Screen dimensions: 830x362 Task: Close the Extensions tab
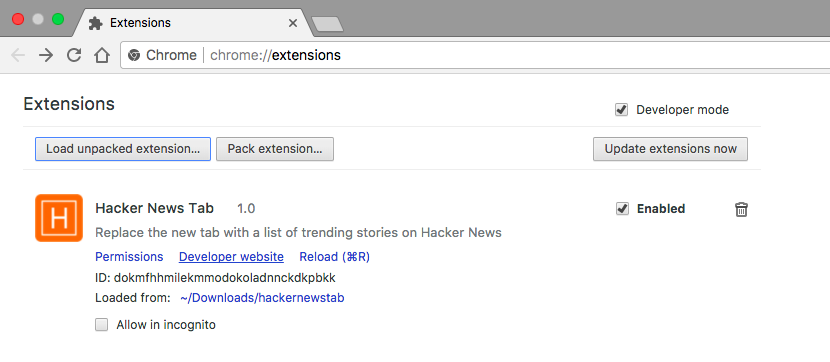point(293,23)
